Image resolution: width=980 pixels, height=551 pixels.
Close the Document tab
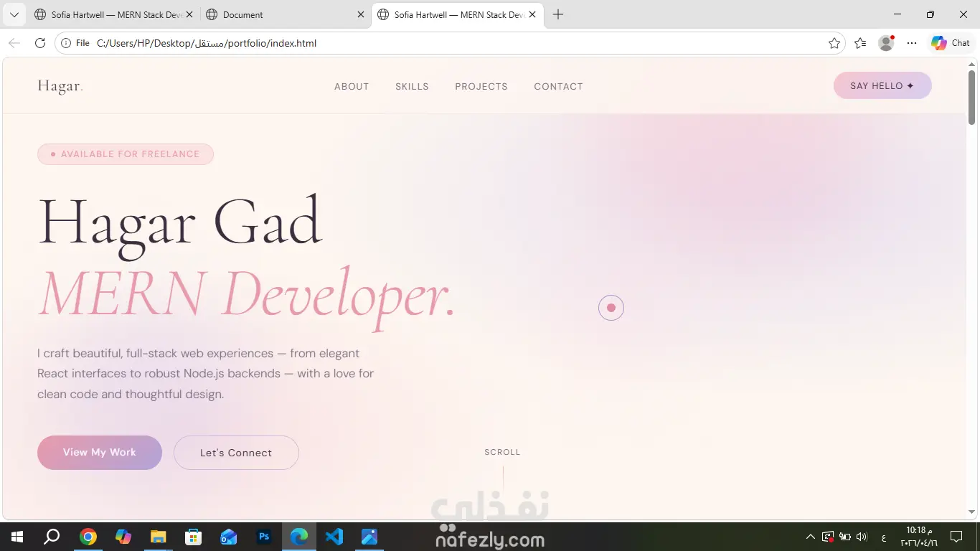pyautogui.click(x=361, y=14)
